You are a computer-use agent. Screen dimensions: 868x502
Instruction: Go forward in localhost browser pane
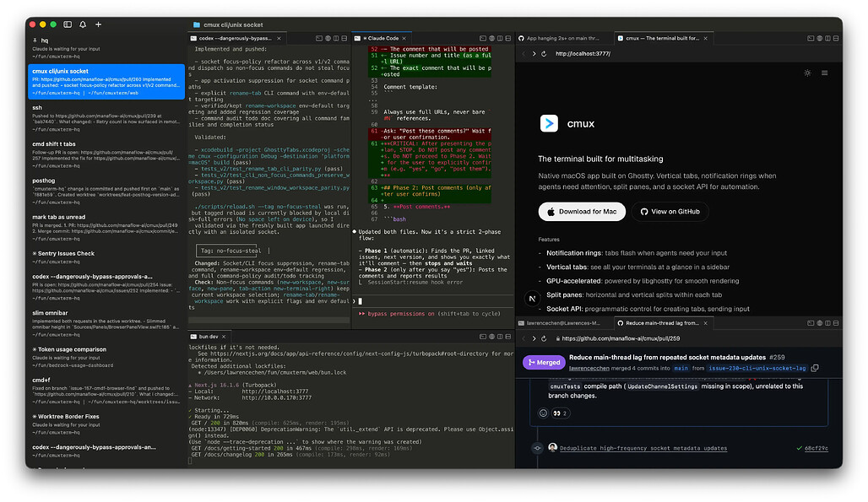click(x=534, y=54)
